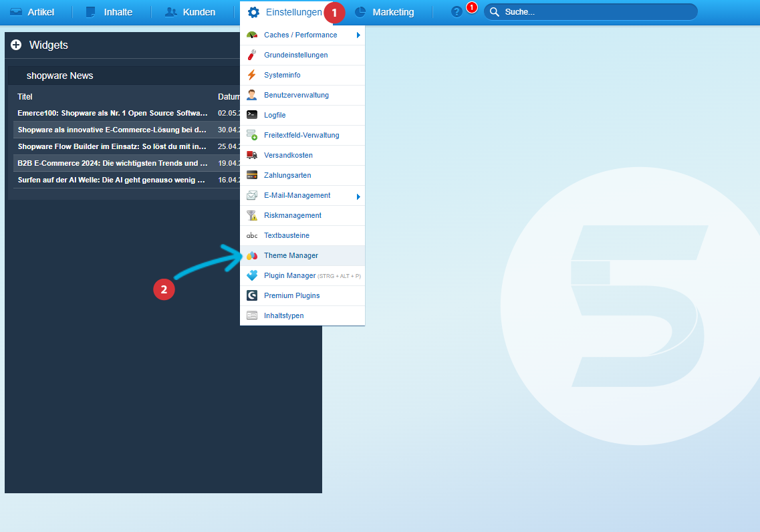Click the date of the Emerce100 news row

click(229, 113)
